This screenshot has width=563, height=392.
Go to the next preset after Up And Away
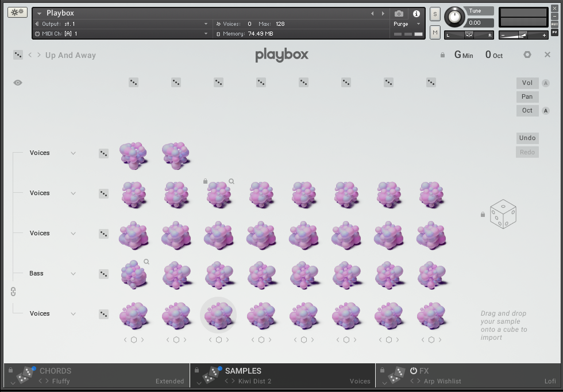coord(39,55)
